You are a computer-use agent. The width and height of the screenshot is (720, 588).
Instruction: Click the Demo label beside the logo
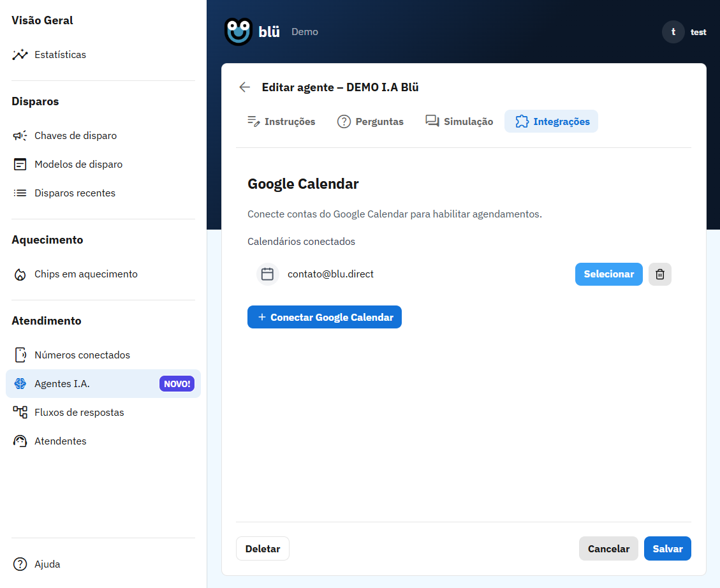pos(305,32)
